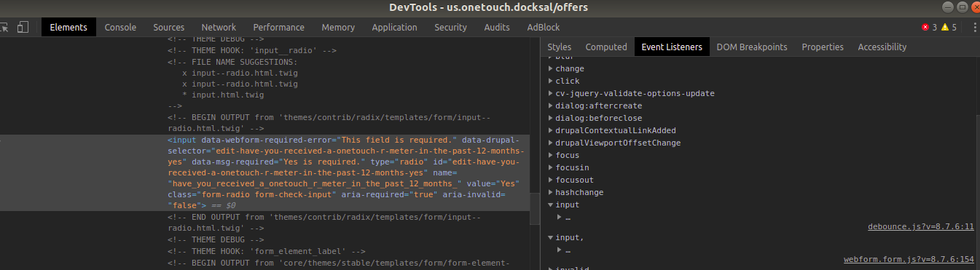Collapse the input event listener
Image resolution: width=980 pixels, height=270 pixels.
(x=563, y=205)
